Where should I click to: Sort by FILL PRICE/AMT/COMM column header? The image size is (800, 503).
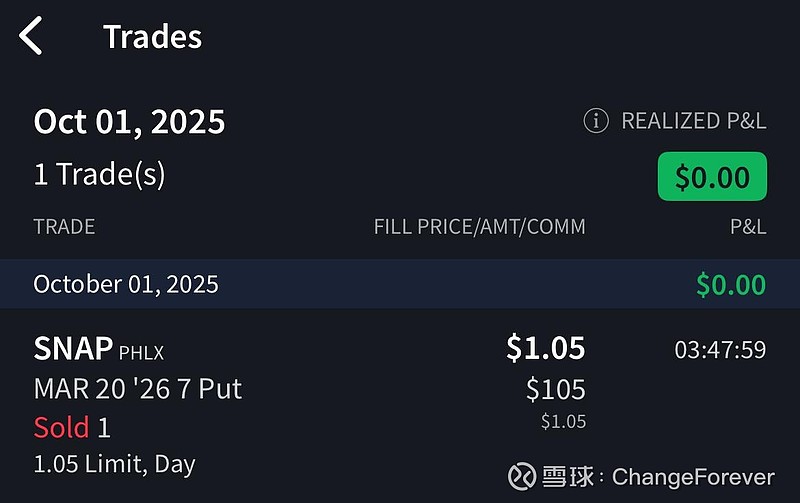(x=479, y=227)
